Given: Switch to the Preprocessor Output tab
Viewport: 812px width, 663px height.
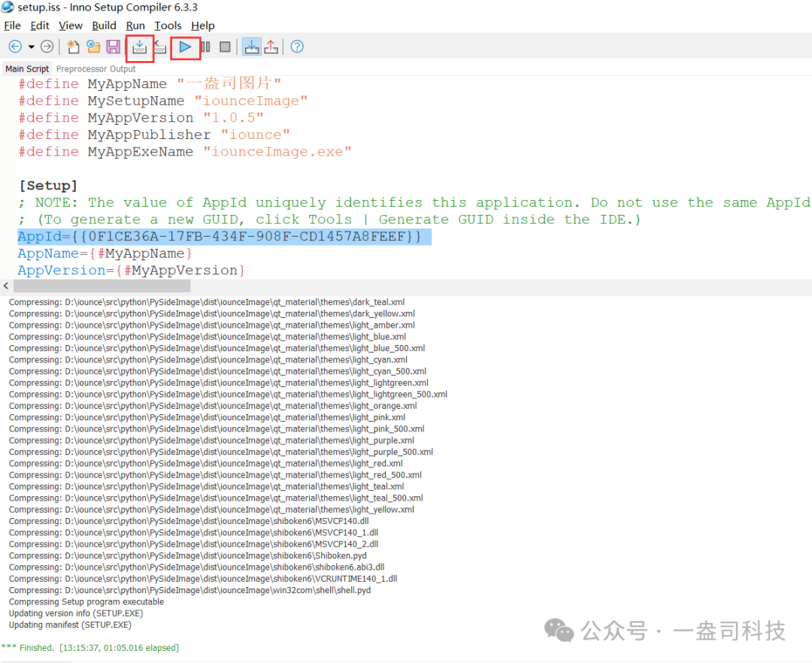Looking at the screenshot, I should (x=95, y=69).
